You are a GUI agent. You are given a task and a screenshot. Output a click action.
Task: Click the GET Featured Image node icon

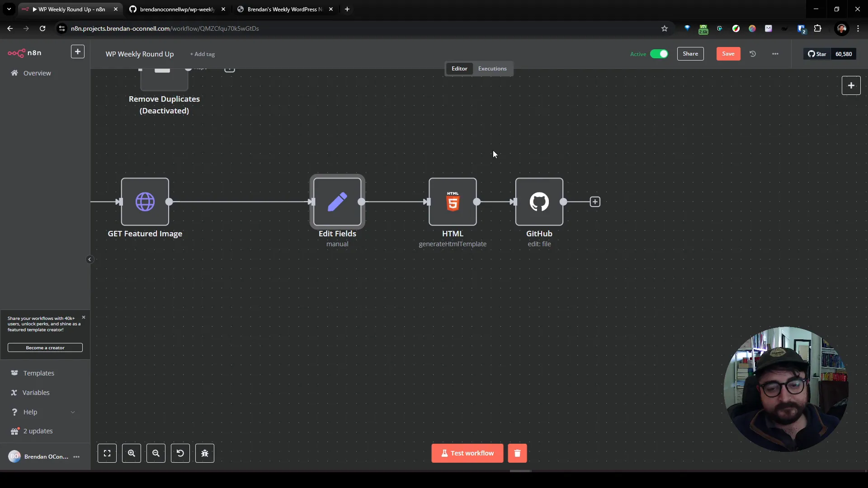(145, 202)
